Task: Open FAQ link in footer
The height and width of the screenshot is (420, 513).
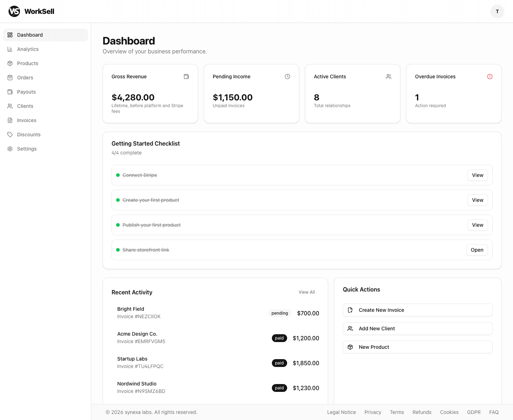Action: [x=494, y=412]
